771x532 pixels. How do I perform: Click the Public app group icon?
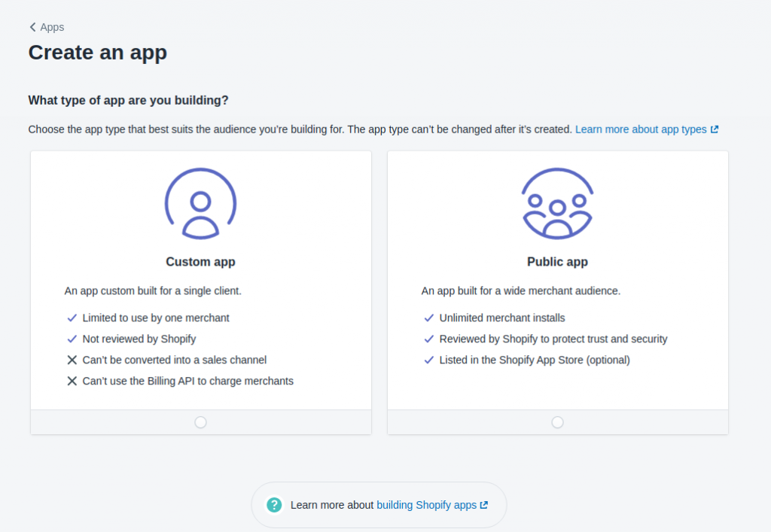pos(557,204)
